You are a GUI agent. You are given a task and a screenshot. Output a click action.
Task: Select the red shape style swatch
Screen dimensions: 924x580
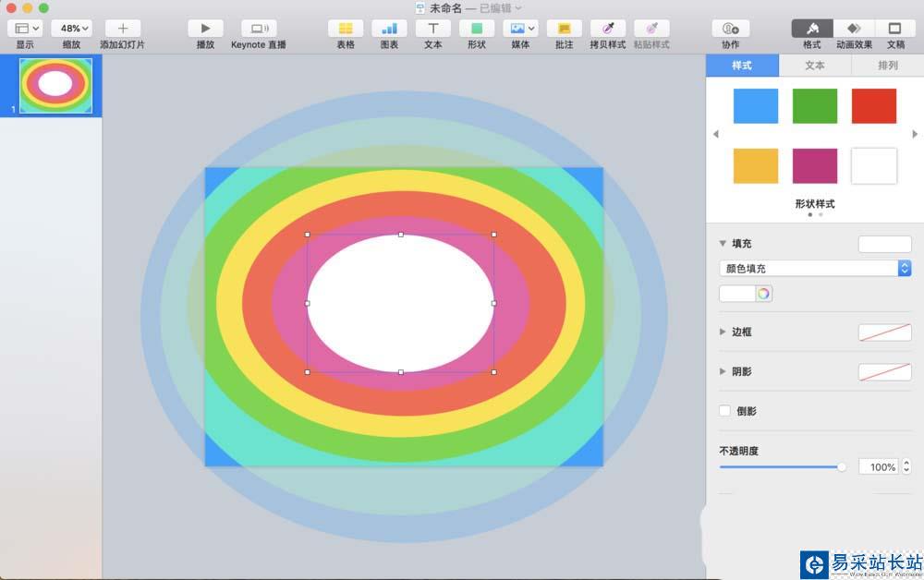coord(874,106)
